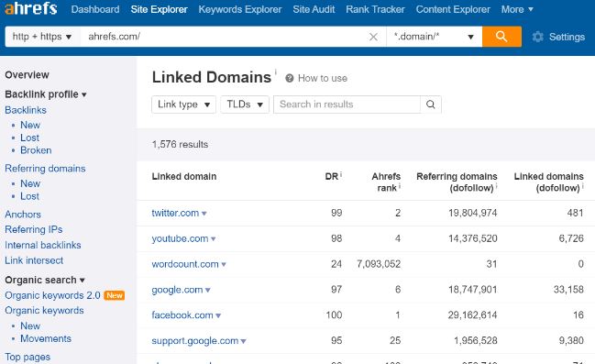
Task: Open Keywords Explorer
Action: pyautogui.click(x=240, y=9)
